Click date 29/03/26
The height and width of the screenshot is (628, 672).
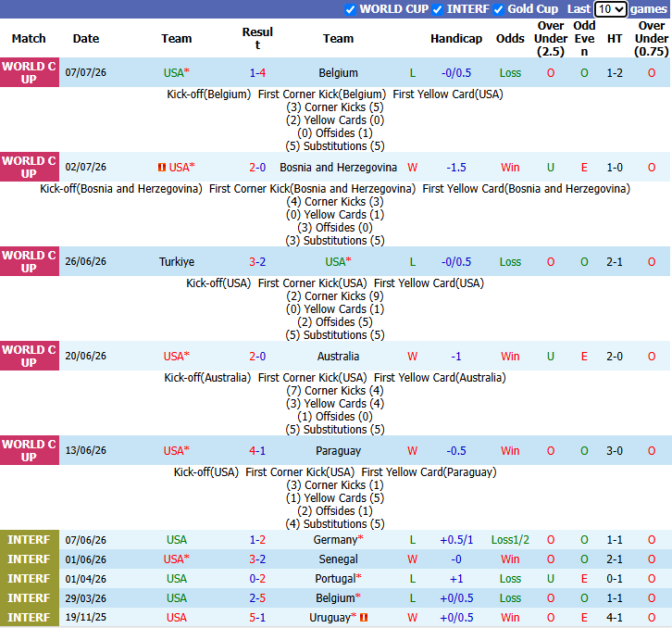86,598
